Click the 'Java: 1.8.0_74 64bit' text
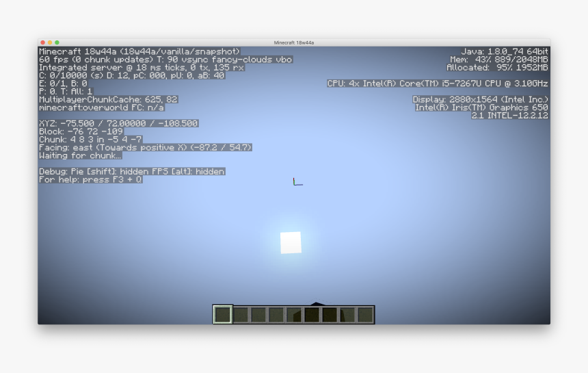 point(505,51)
